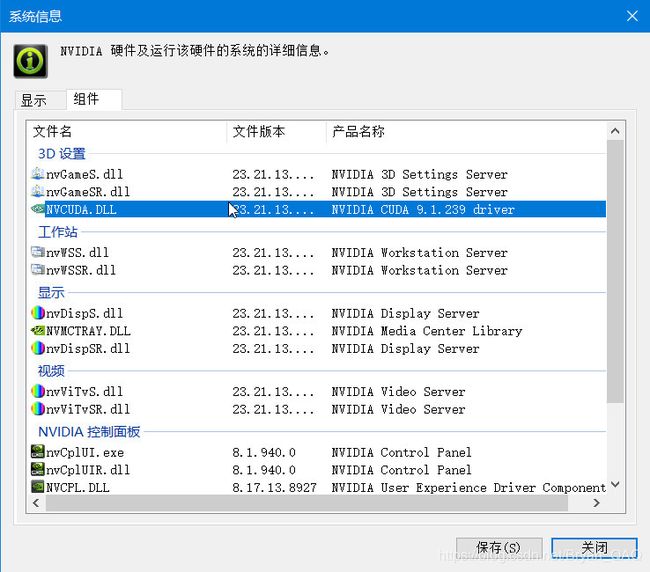Click the nvWSSR.dll workstation icon
650x572 pixels.
38,270
